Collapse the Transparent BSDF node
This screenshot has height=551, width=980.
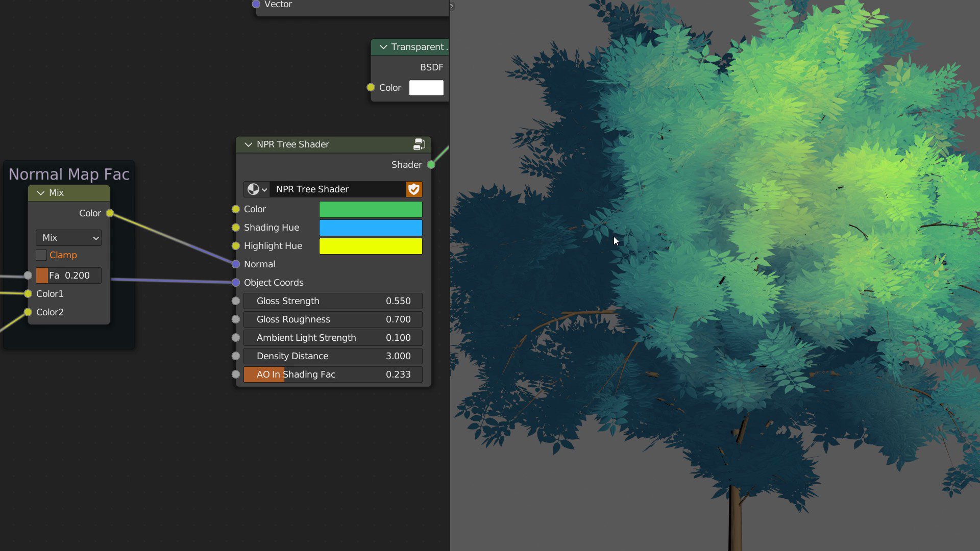coord(383,47)
